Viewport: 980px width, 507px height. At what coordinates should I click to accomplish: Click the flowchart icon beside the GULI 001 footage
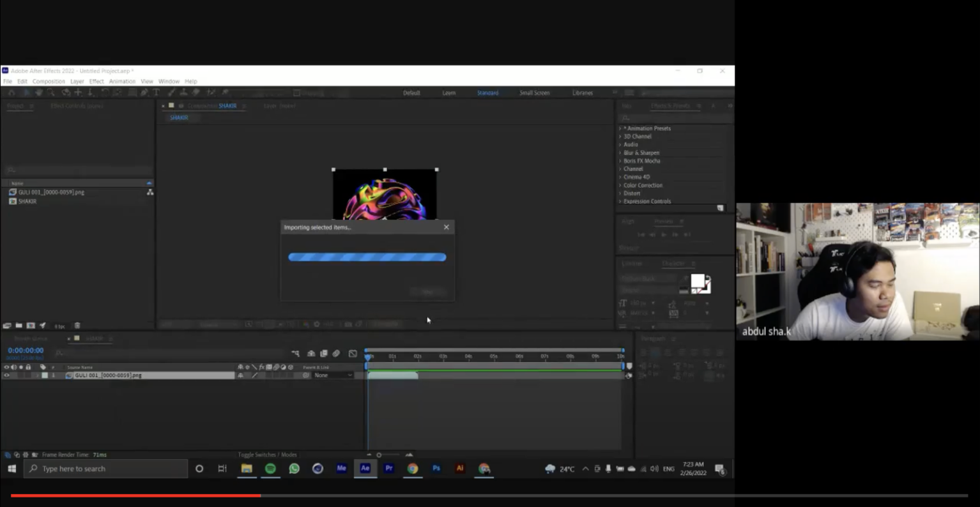tap(150, 192)
